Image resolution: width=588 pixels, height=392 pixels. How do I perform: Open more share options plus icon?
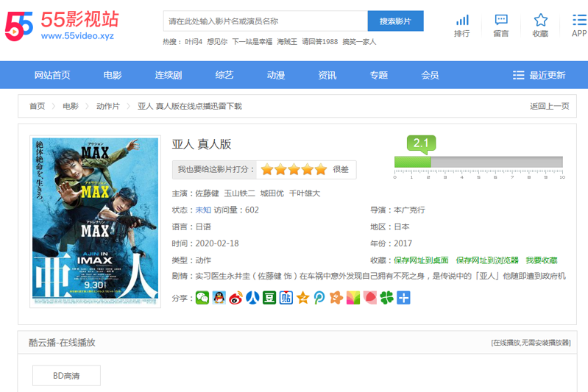[403, 298]
